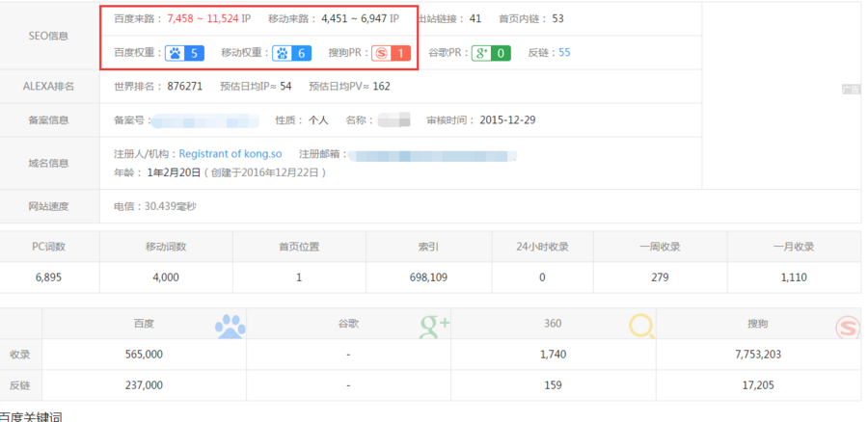Click the ALEXA排名 row label
Viewport: 868px width, 422px height.
(x=48, y=87)
